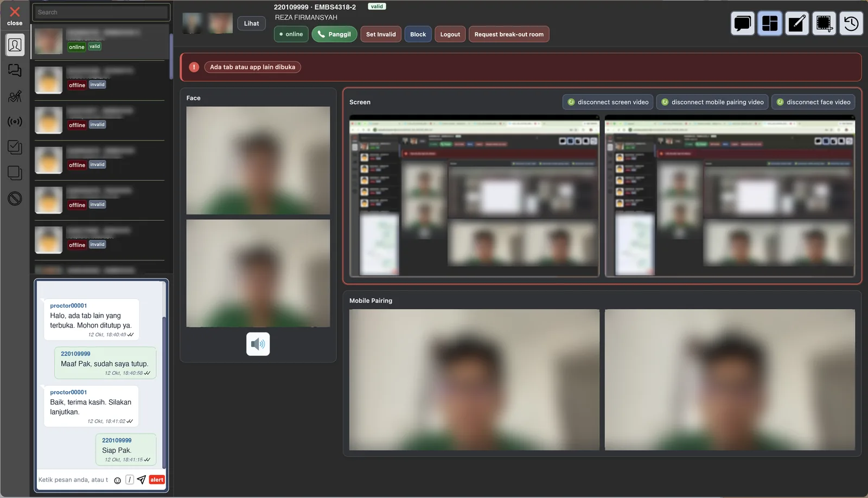
Task: Toggle disconnect face video
Action: 813,102
